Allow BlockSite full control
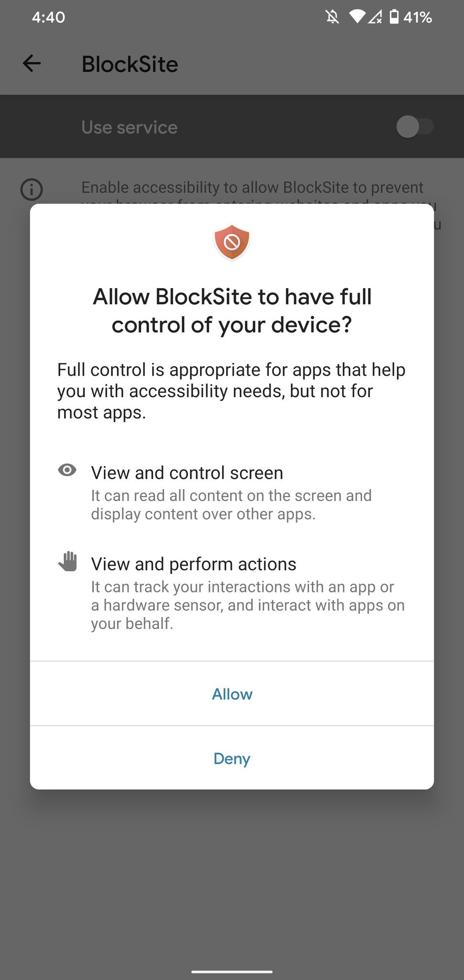464x980 pixels. pyautogui.click(x=232, y=694)
